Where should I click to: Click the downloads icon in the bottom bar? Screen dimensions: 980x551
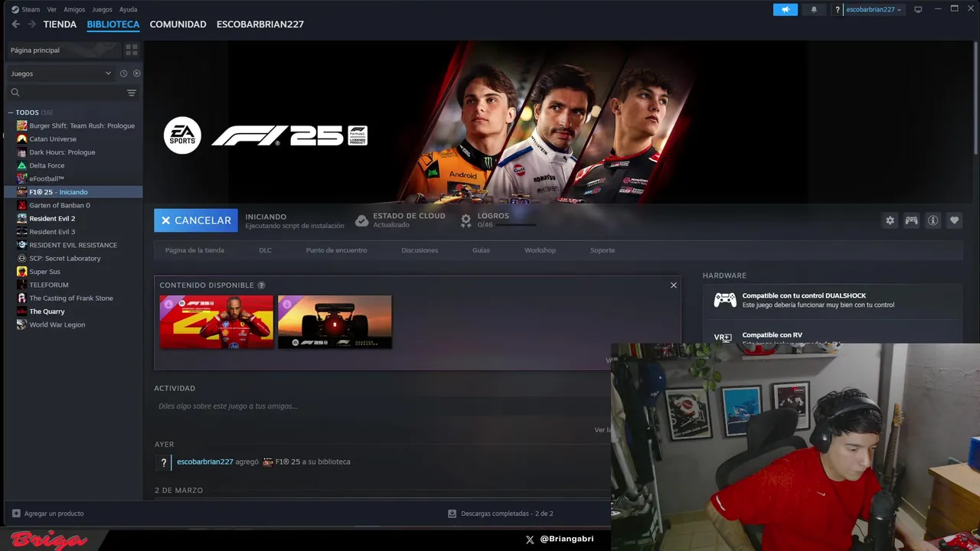click(x=452, y=514)
